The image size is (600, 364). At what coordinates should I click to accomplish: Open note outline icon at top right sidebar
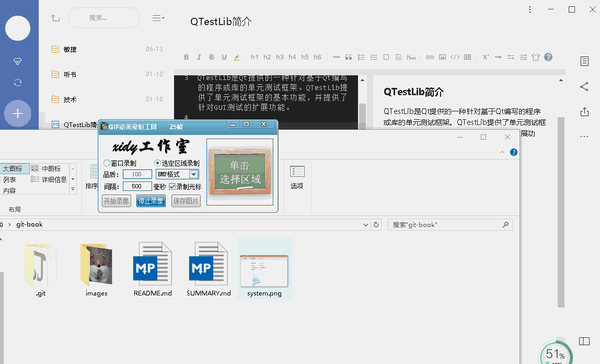[x=584, y=61]
